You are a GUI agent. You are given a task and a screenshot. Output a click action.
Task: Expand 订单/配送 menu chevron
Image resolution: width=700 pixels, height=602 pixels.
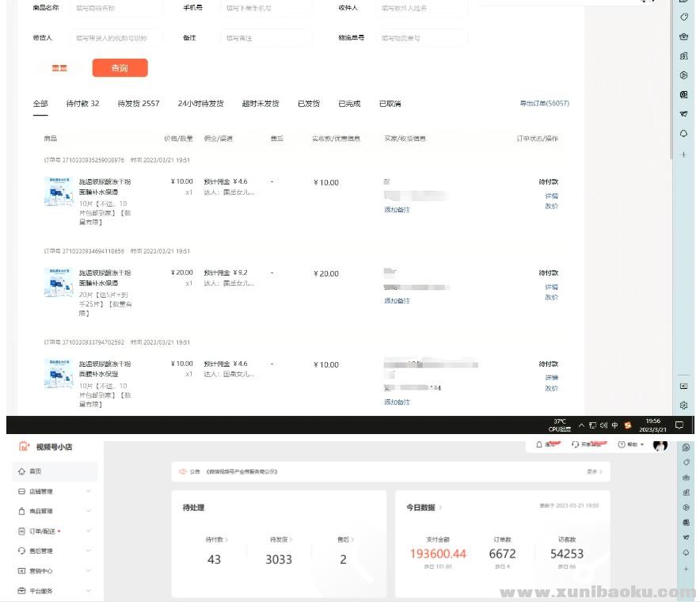point(88,532)
